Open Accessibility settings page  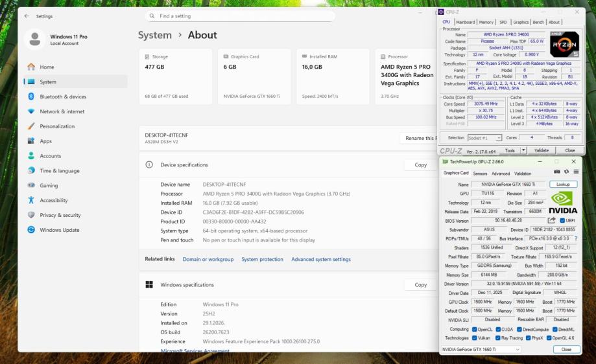coord(54,200)
